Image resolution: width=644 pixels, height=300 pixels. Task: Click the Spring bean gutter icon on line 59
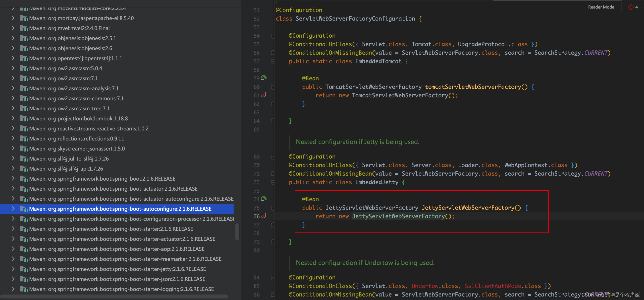263,78
